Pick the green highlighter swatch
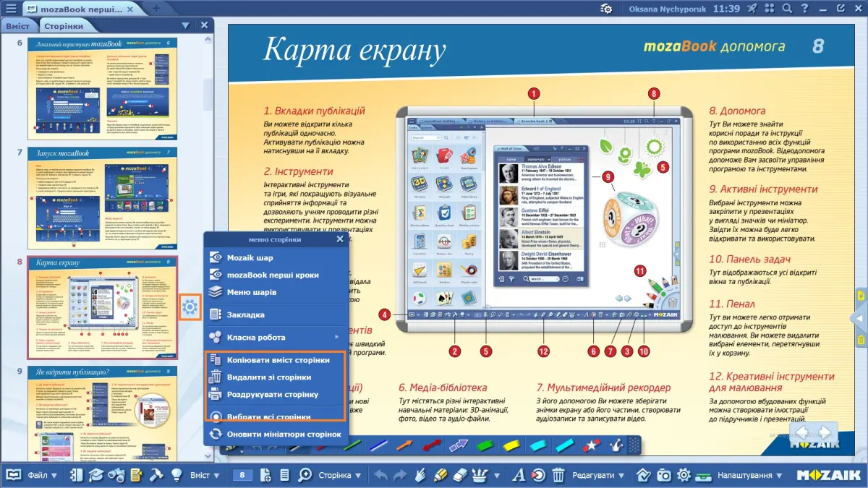The width and height of the screenshot is (868, 488). point(485,444)
